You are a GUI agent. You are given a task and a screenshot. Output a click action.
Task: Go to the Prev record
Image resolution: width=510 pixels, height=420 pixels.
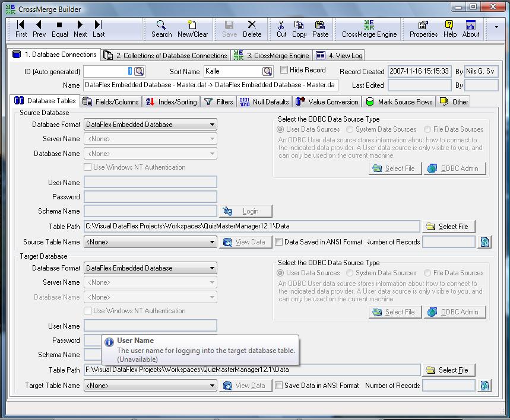tap(39, 29)
